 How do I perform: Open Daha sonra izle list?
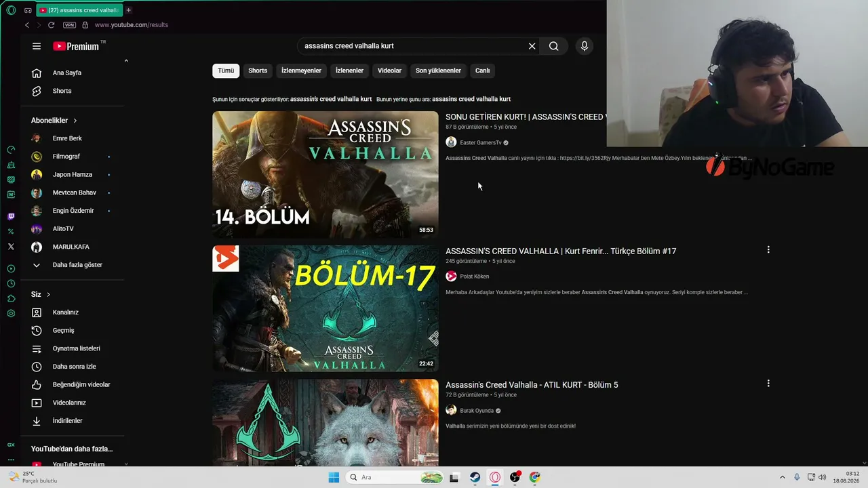click(x=75, y=367)
